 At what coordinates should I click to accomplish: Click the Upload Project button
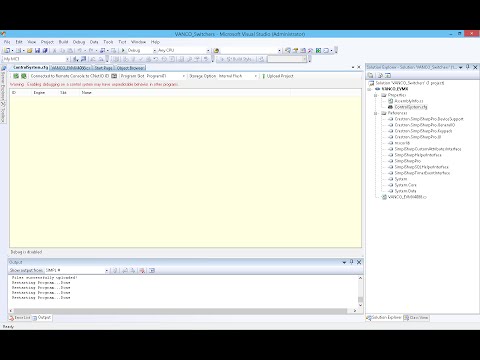277,76
